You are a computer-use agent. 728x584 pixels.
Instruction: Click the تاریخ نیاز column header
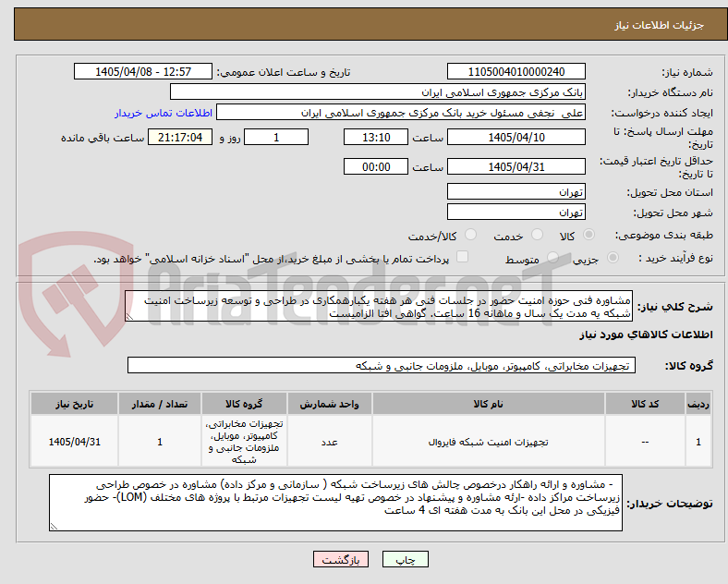coord(74,404)
